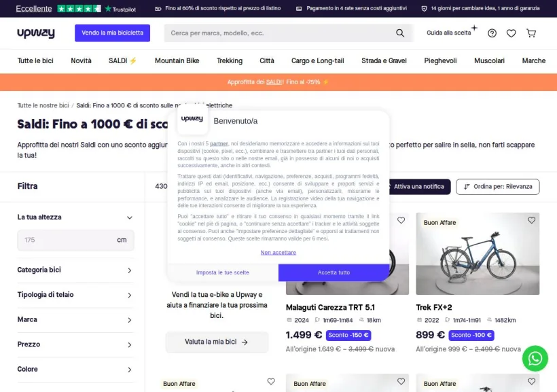Click Imposta le tue scelte
This screenshot has height=392, width=557.
pyautogui.click(x=223, y=272)
